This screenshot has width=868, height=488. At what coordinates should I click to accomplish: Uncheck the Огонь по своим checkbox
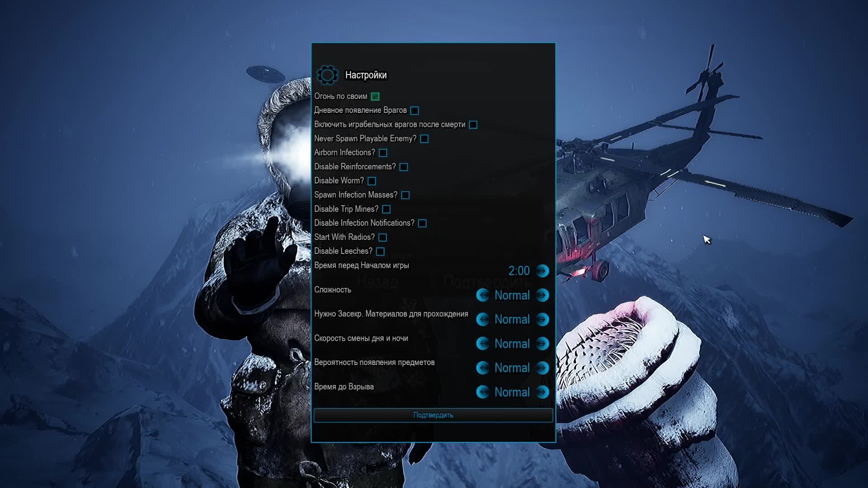[375, 96]
